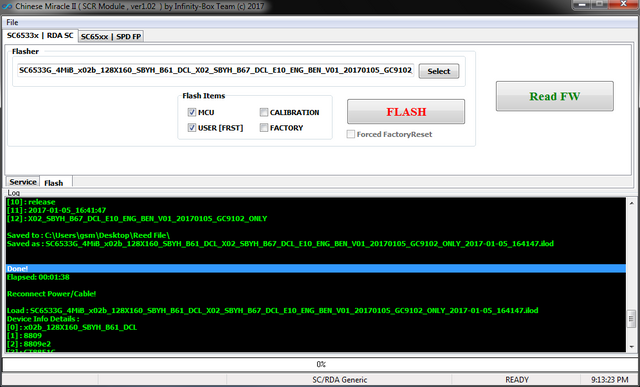Screen dimensions: 640x387
Task: Click 'Reconnect Power/Cable!' log message
Action: [x=51, y=294]
